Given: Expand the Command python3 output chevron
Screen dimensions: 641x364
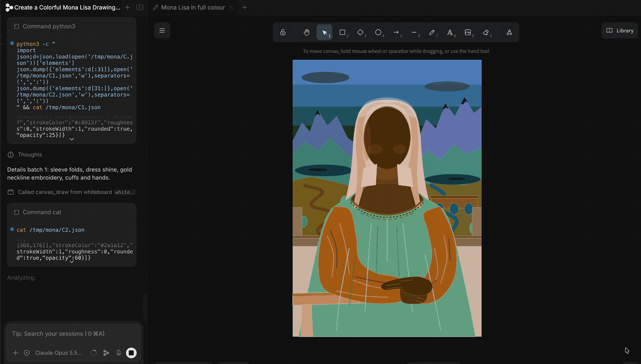Looking at the screenshot, I should [x=72, y=139].
